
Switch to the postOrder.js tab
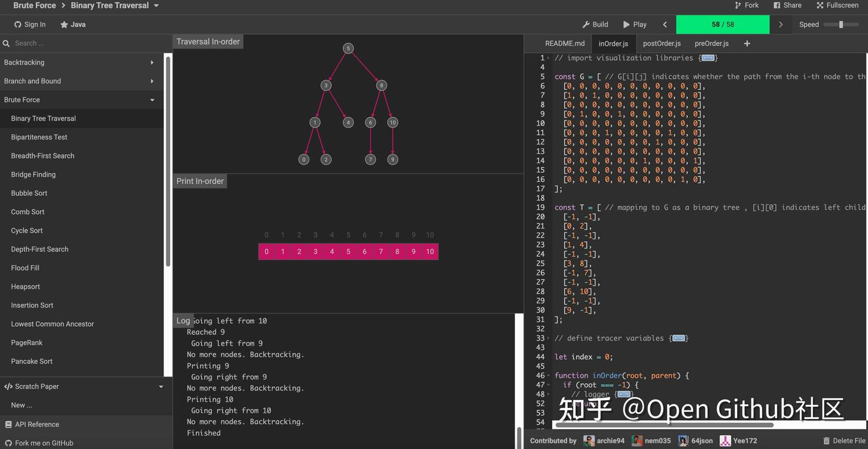661,43
